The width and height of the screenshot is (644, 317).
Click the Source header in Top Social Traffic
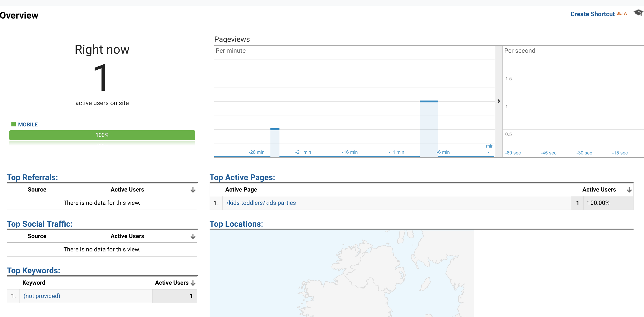click(37, 236)
